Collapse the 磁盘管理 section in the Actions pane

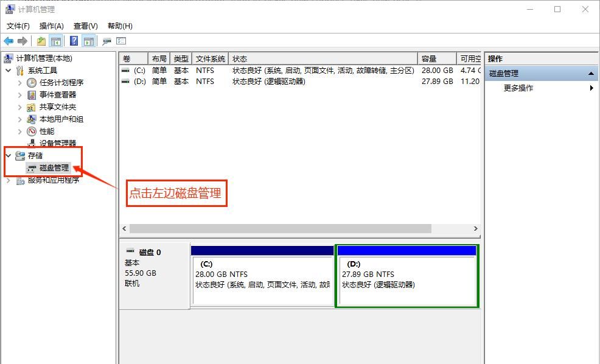pos(590,72)
